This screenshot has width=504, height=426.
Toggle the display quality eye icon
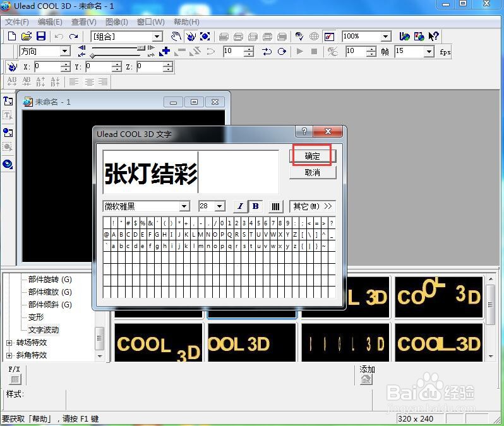point(299,37)
